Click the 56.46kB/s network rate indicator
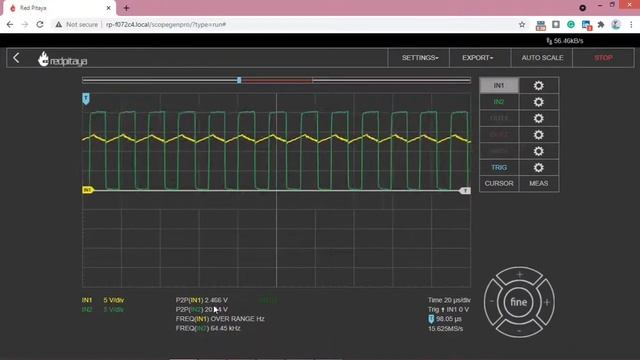Screen dimensions: 640x360 pos(565,41)
